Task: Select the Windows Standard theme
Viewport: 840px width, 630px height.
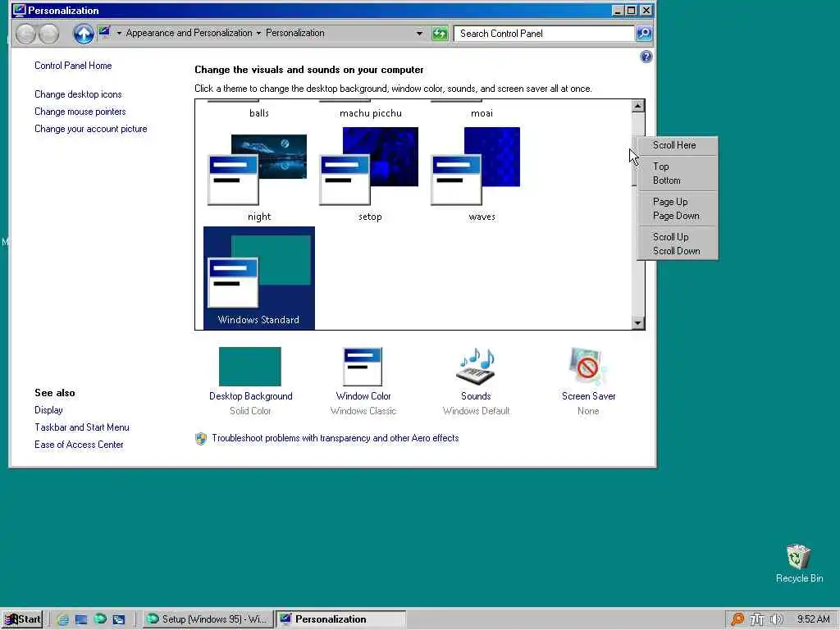Action: click(258, 278)
